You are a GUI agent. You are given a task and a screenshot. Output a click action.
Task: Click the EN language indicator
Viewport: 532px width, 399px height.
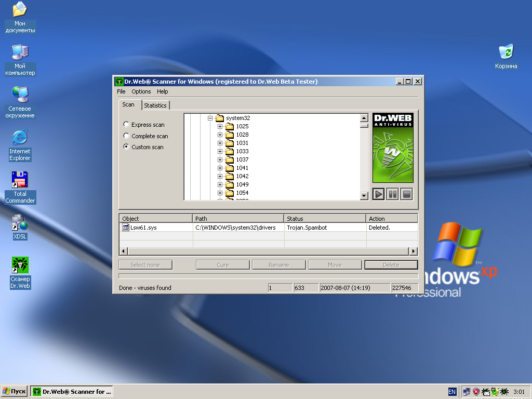[x=452, y=392]
